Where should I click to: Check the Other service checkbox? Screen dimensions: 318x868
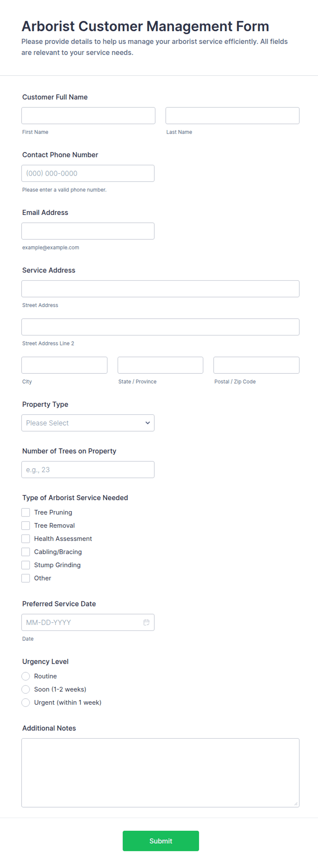[26, 578]
